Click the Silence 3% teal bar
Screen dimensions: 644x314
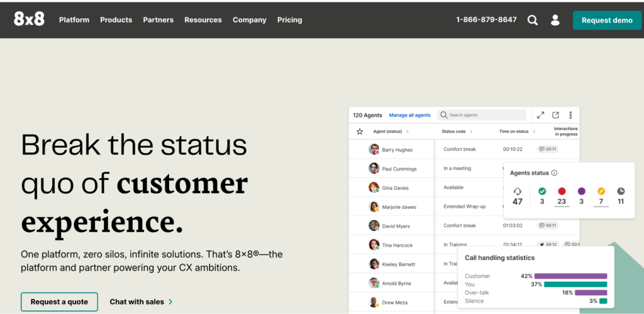603,301
